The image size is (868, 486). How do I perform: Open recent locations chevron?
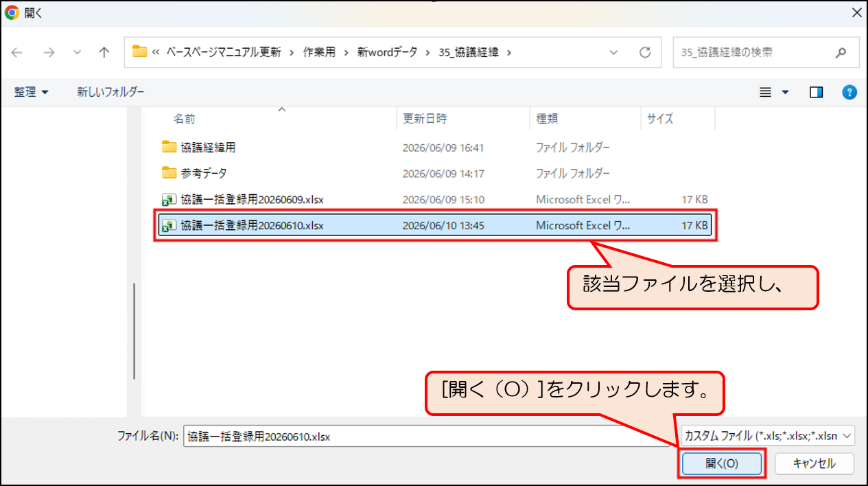(x=77, y=52)
